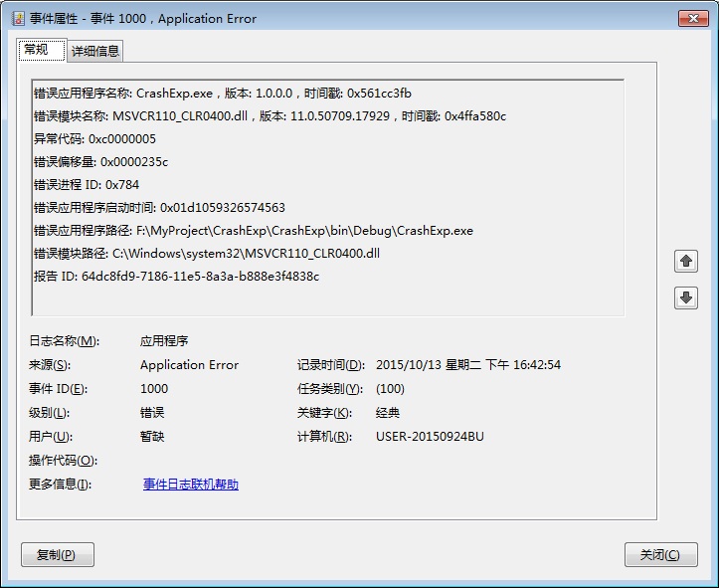The height and width of the screenshot is (588, 719).
Task: Click the 事件 ID(E) label
Action: [58, 389]
